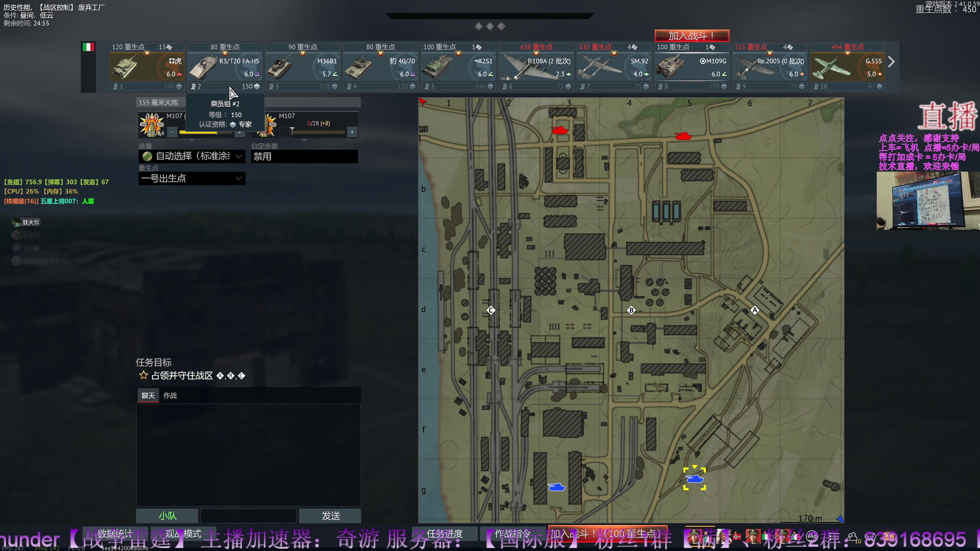Expand the triangle under second M107 shell slot
980x551 pixels.
tap(304, 141)
